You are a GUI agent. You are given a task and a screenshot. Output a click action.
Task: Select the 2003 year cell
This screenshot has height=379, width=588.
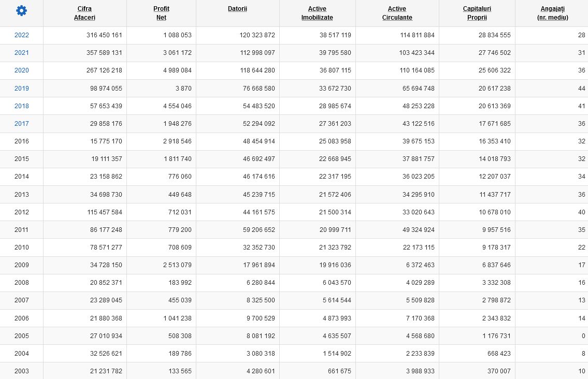[21, 371]
